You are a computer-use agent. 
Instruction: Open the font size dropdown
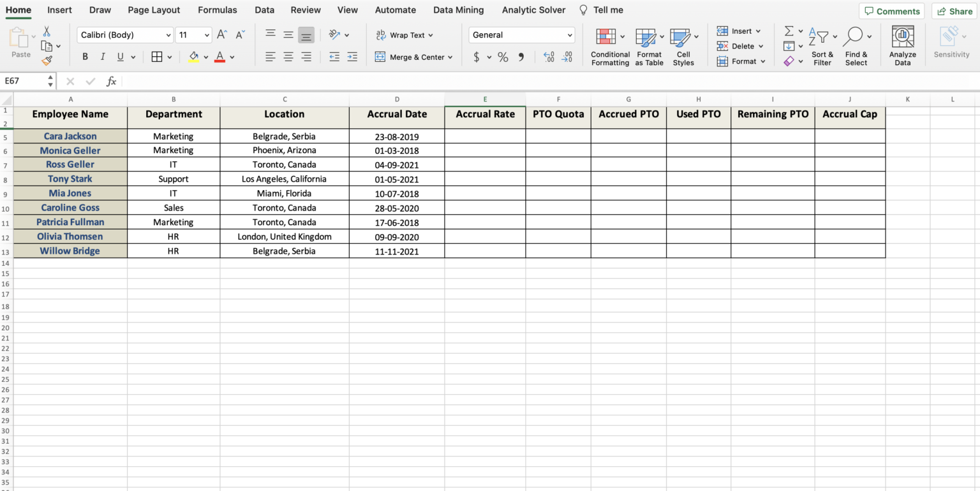tap(207, 35)
